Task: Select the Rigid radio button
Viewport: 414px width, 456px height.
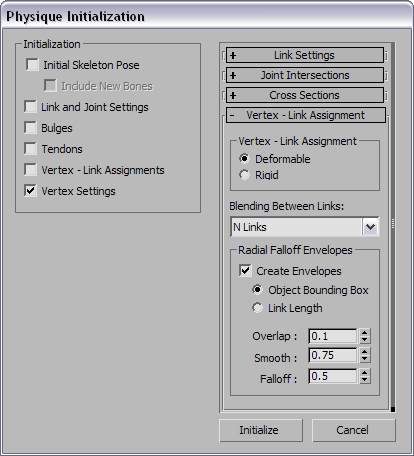Action: pyautogui.click(x=244, y=175)
